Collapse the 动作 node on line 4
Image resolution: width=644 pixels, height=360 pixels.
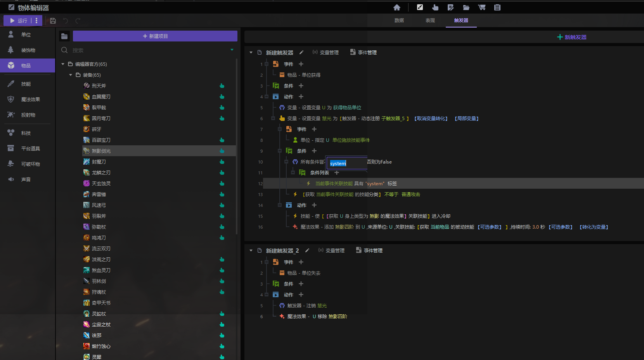coord(267,96)
